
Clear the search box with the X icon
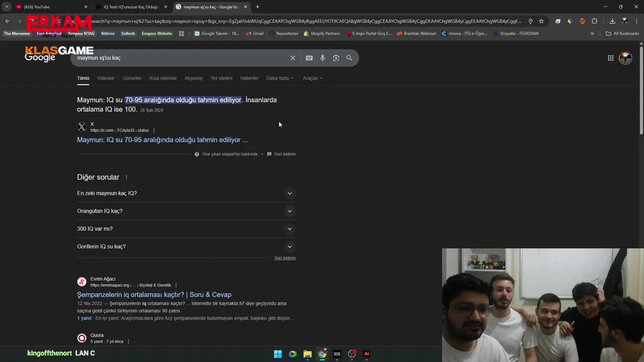tap(292, 58)
